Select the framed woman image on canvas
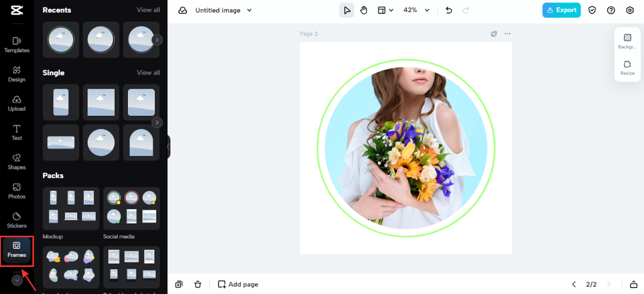 (x=406, y=148)
